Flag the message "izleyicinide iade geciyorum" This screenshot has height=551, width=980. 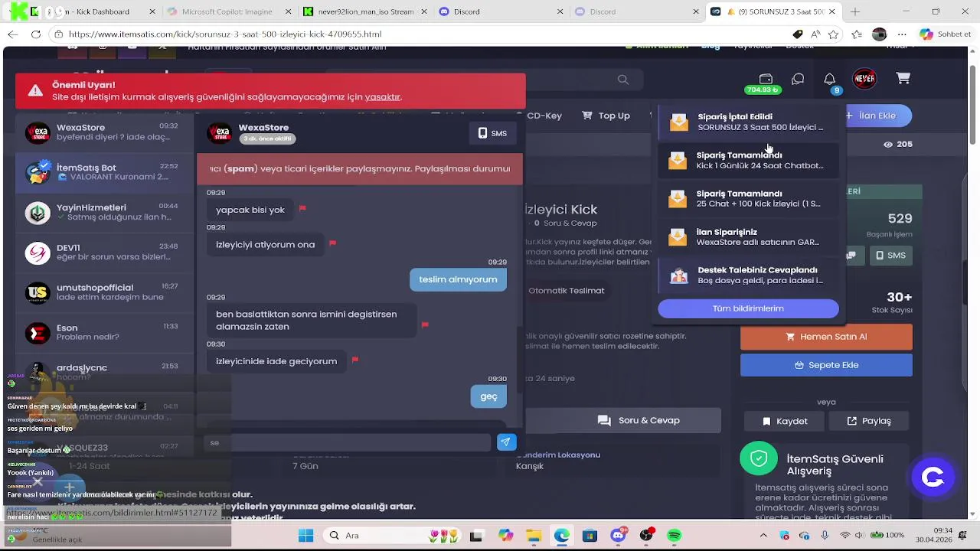pos(354,360)
